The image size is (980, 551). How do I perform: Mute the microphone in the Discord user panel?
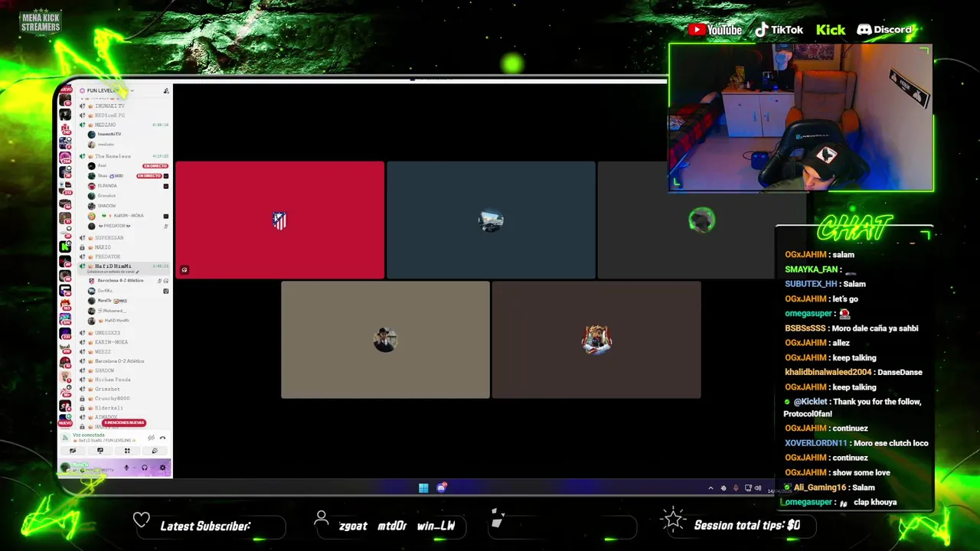click(x=126, y=468)
